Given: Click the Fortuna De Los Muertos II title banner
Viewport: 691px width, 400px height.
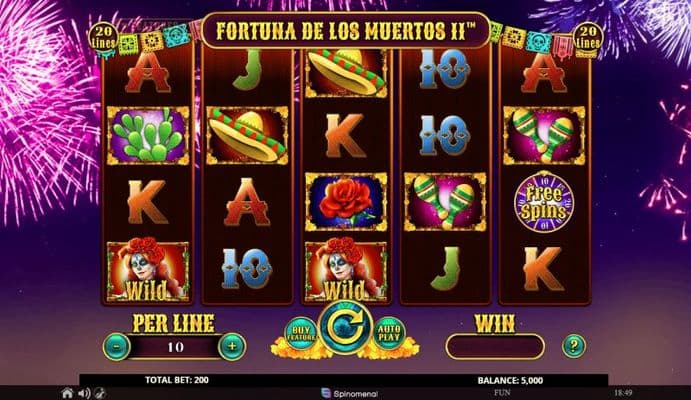Looking at the screenshot, I should (346, 30).
